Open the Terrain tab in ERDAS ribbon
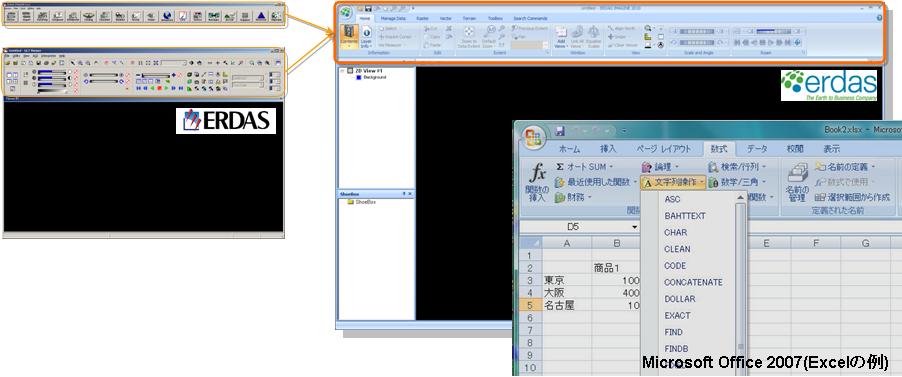 click(x=469, y=18)
